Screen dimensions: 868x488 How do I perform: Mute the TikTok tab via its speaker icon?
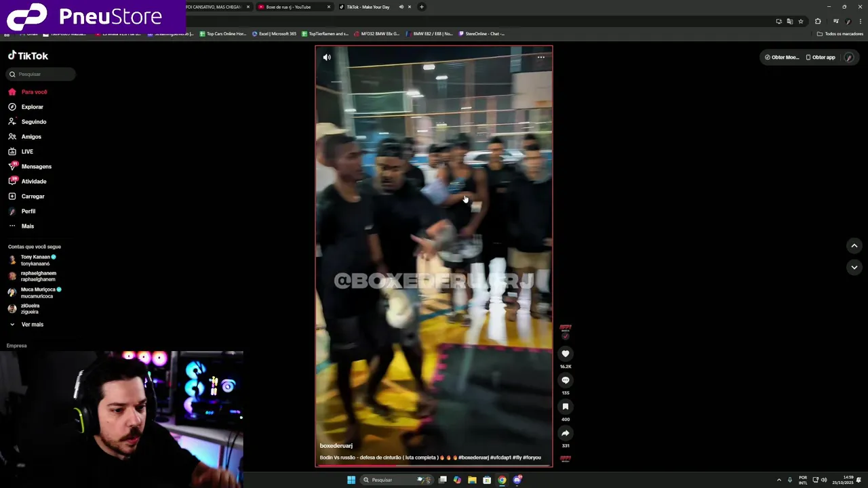[401, 7]
